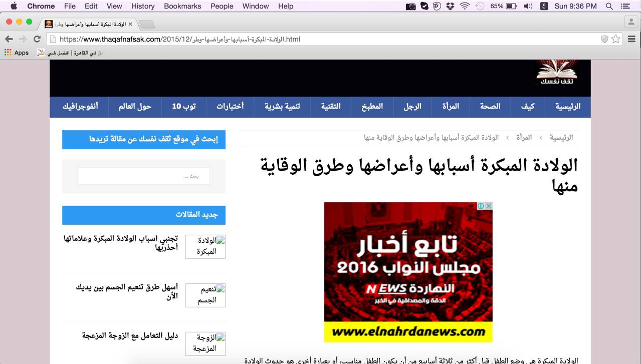Open the Bookmarks menu
The width and height of the screenshot is (641, 364).
point(182,6)
